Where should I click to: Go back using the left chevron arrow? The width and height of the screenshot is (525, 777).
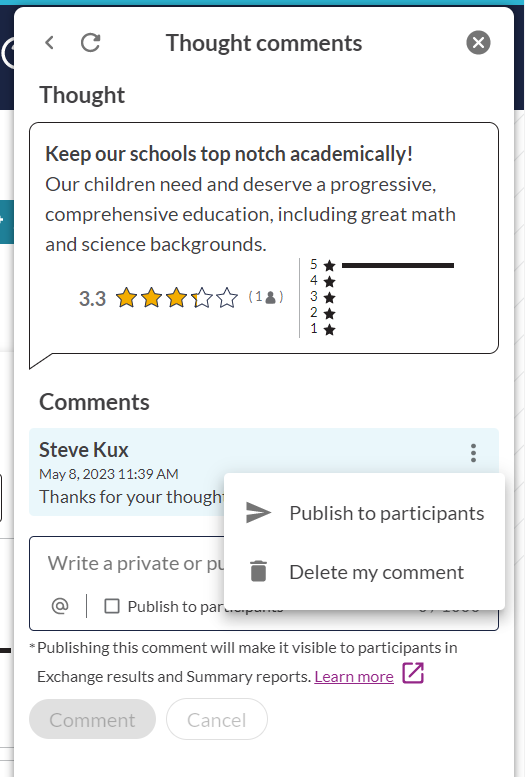(x=50, y=43)
